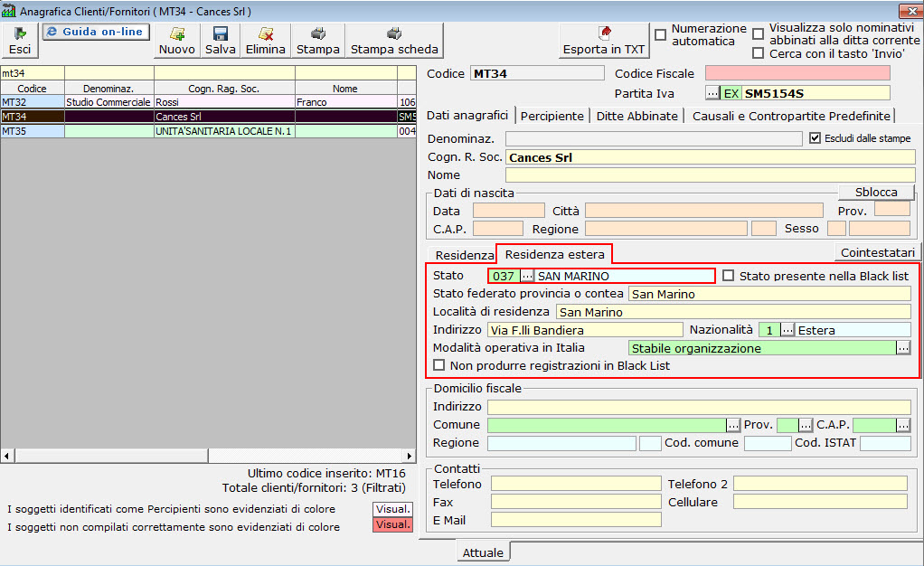Click the red Visual. color indicator
Image resolution: width=924 pixels, height=566 pixels.
[393, 525]
